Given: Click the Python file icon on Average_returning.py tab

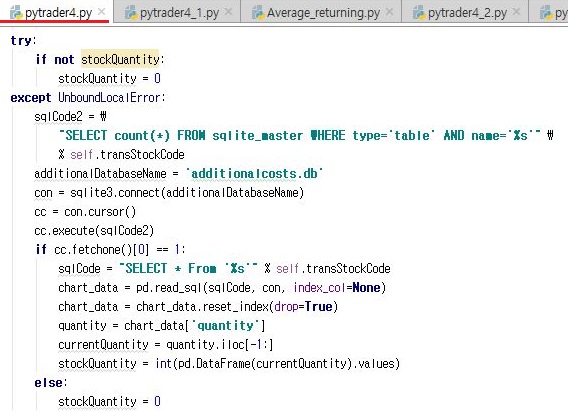Looking at the screenshot, I should tap(258, 13).
